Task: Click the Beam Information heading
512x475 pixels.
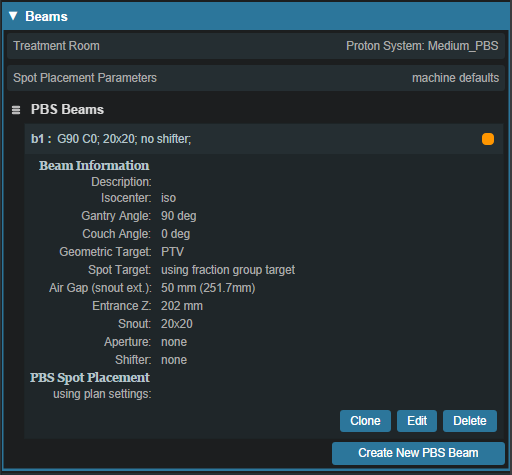Action: tap(94, 166)
